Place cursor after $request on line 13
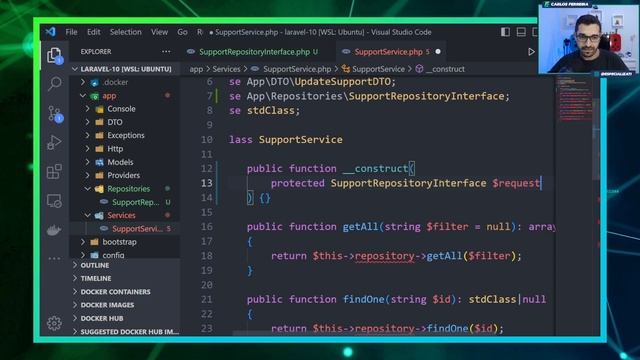 540,183
